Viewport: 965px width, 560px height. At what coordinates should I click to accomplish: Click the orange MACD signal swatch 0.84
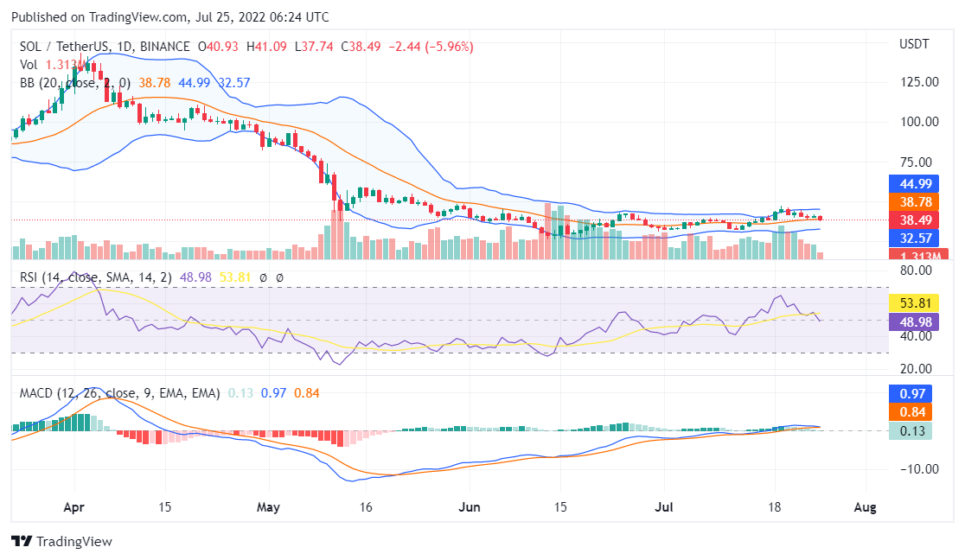tap(910, 410)
